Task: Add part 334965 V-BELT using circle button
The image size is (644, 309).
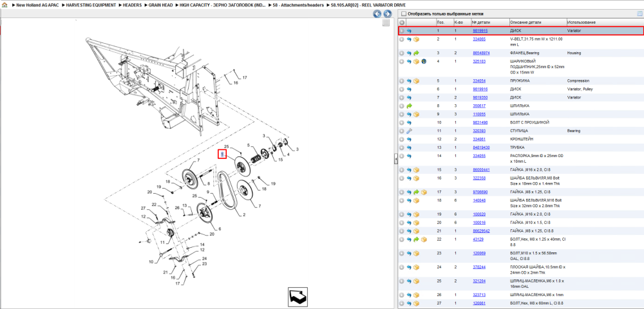Action: (402, 39)
